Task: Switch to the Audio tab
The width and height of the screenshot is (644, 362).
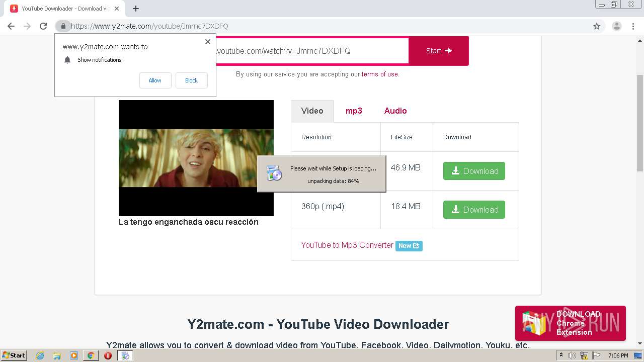Action: coord(395,111)
